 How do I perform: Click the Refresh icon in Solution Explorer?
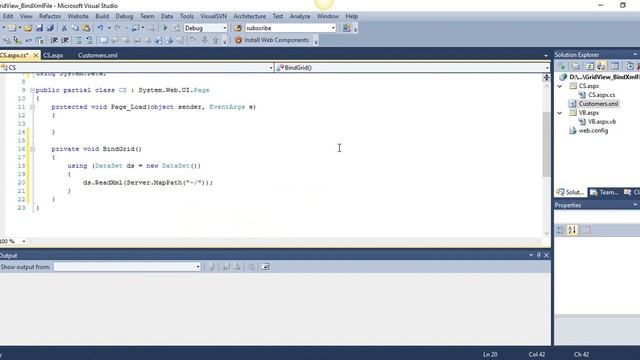(589, 66)
